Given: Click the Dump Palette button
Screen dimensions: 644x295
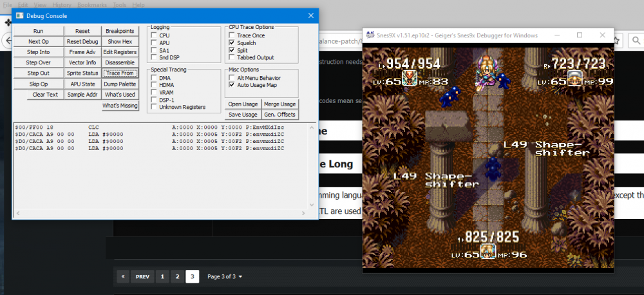Looking at the screenshot, I should tap(120, 84).
